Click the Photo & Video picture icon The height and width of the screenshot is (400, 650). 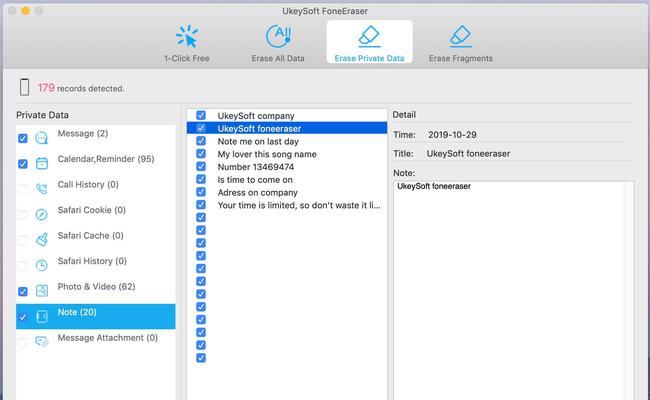point(41,291)
